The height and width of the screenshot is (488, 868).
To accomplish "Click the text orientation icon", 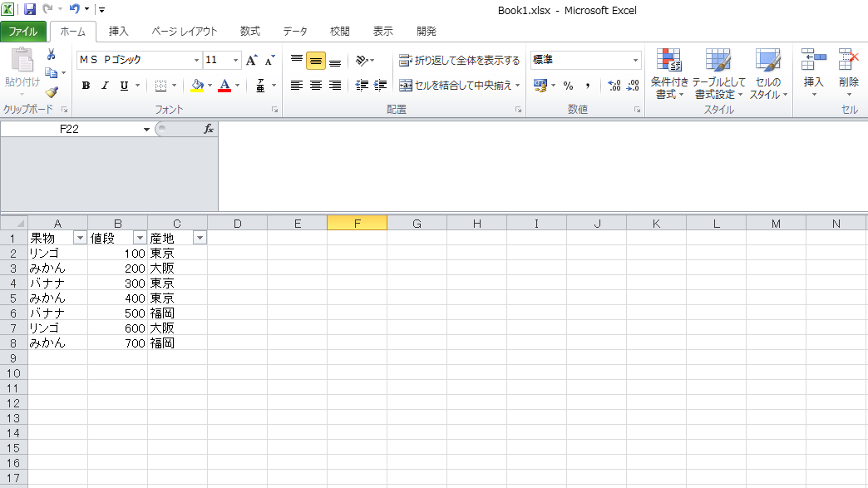I will [x=362, y=60].
